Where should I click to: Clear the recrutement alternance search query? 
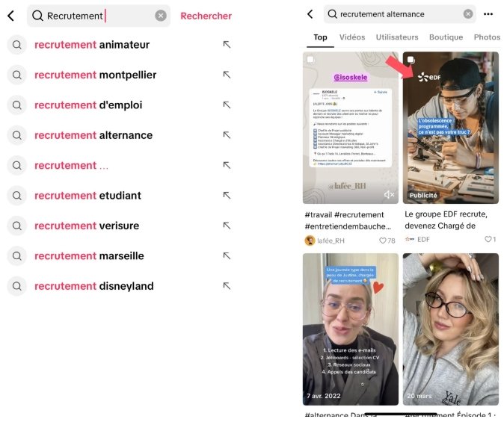coord(468,13)
